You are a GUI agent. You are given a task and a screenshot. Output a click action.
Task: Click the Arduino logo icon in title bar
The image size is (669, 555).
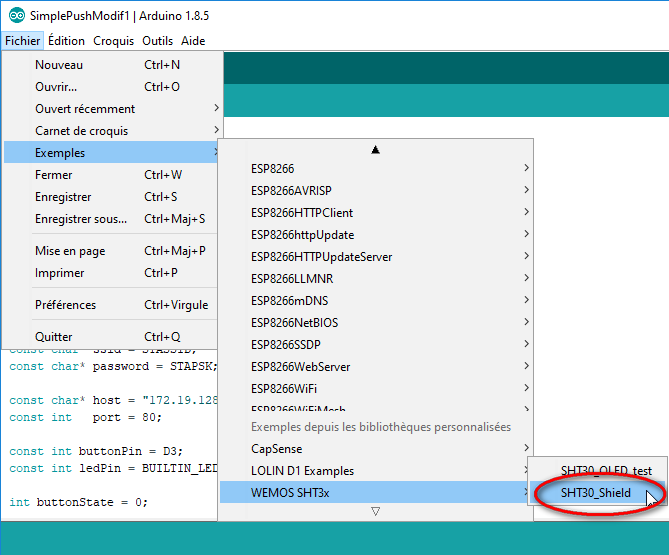(x=17, y=16)
